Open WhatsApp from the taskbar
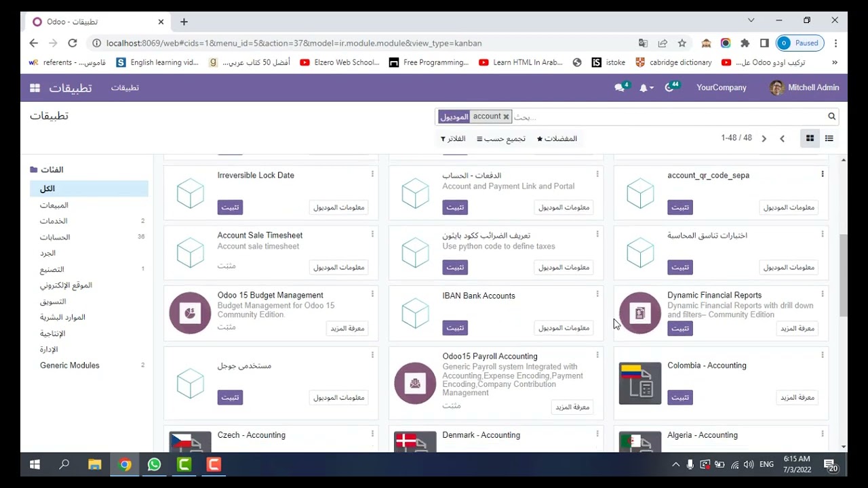 [x=154, y=465]
